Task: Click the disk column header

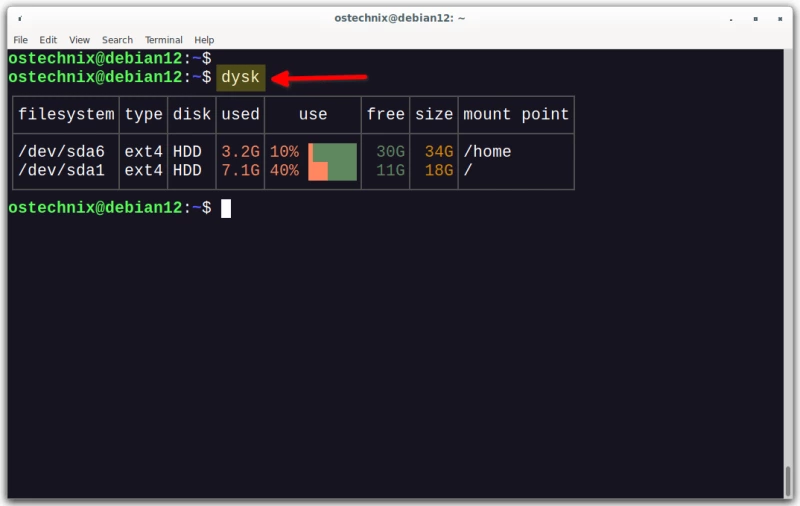Action: [x=192, y=114]
